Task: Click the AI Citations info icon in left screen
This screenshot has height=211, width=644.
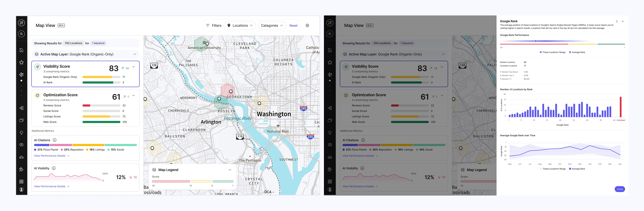Action: [55, 140]
